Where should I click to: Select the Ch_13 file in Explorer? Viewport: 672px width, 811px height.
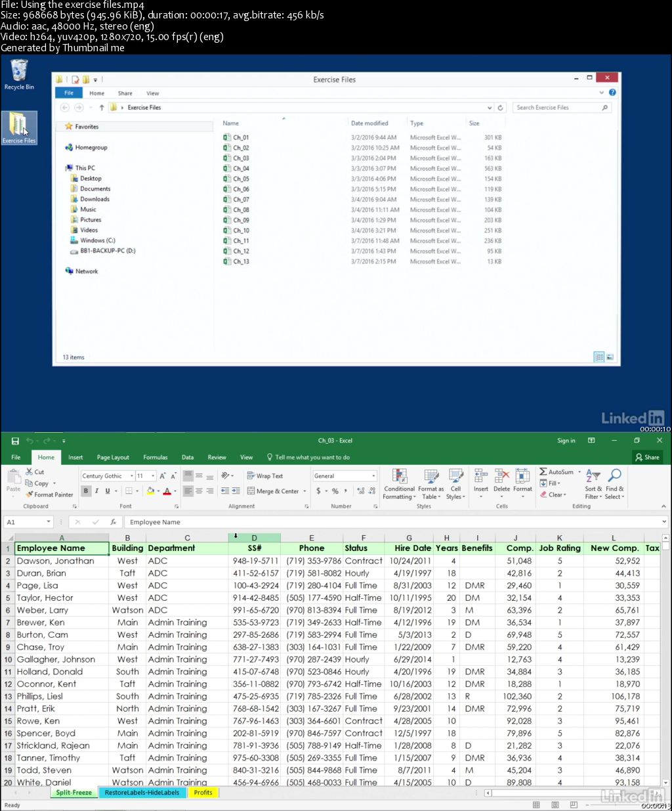(x=236, y=261)
